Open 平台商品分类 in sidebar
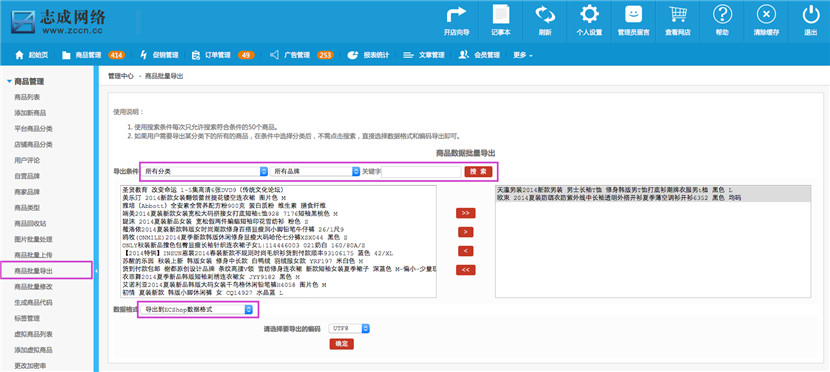Viewport: 830px width, 372px height. (33, 129)
